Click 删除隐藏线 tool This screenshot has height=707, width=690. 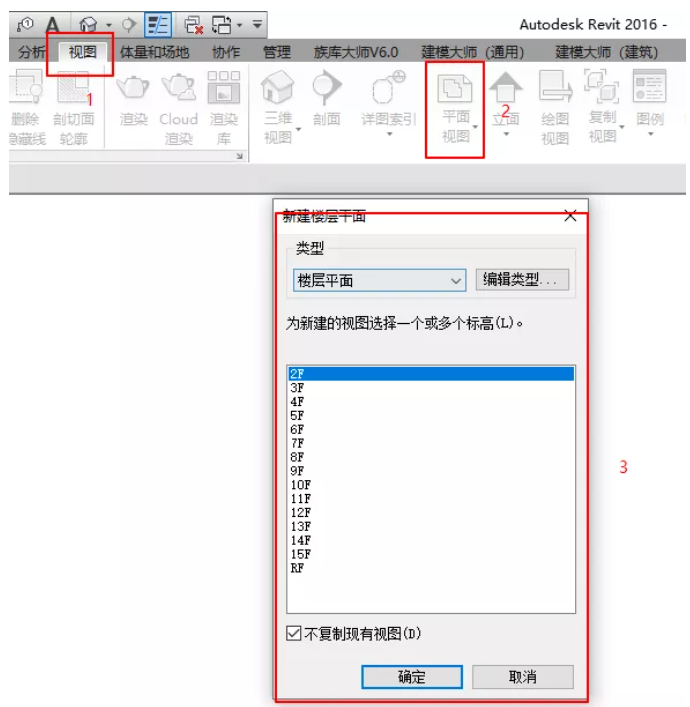click(x=27, y=107)
